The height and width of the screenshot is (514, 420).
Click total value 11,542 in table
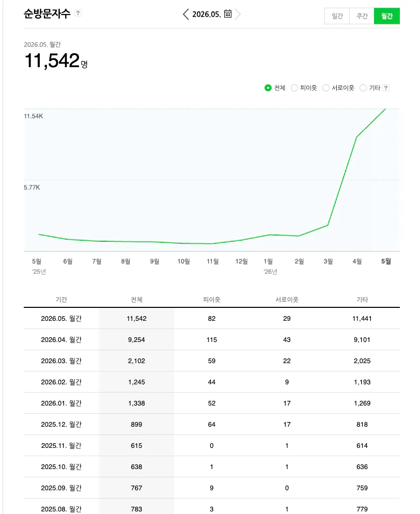coord(136,319)
